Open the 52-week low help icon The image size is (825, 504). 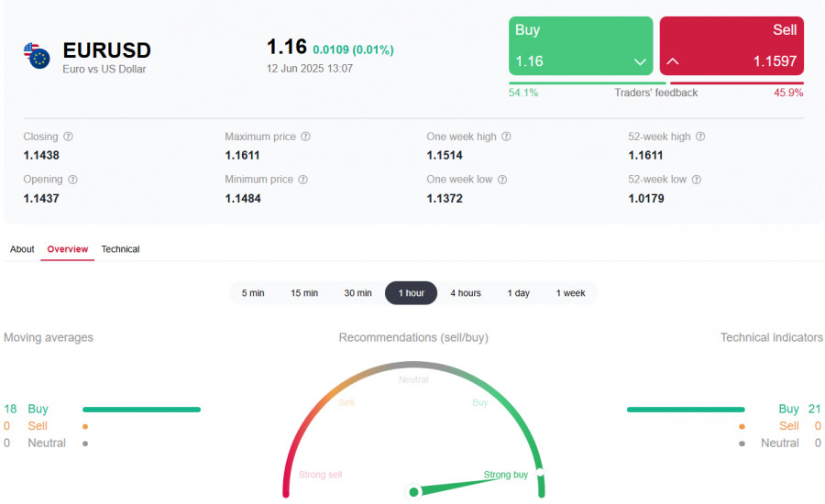click(x=696, y=180)
